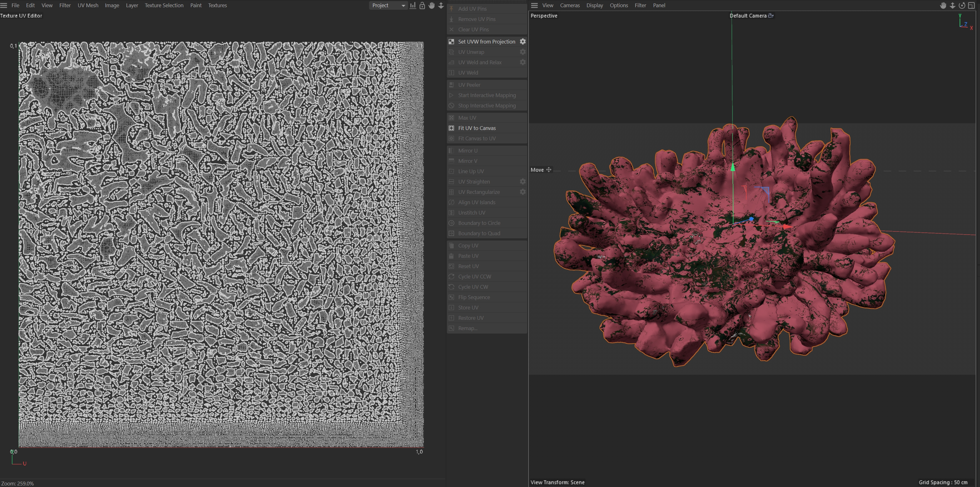Click Set UVW from Projection command
This screenshot has width=980, height=487.
click(486, 42)
